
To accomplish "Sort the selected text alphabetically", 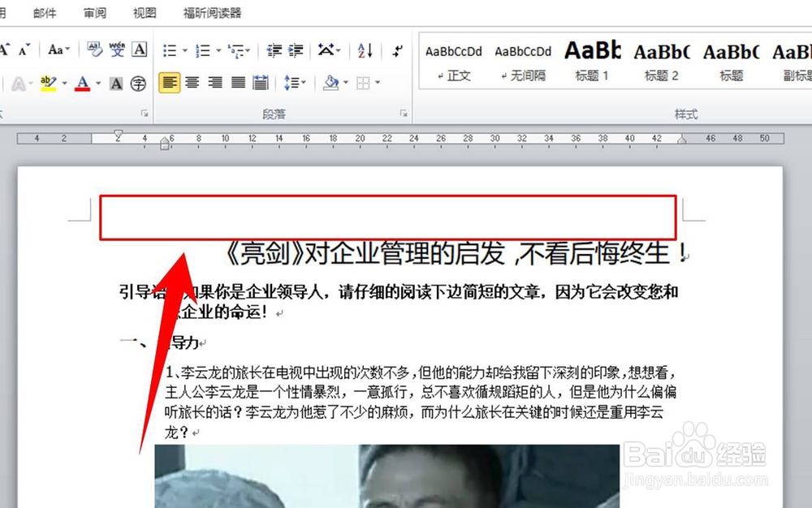I will click(x=365, y=50).
